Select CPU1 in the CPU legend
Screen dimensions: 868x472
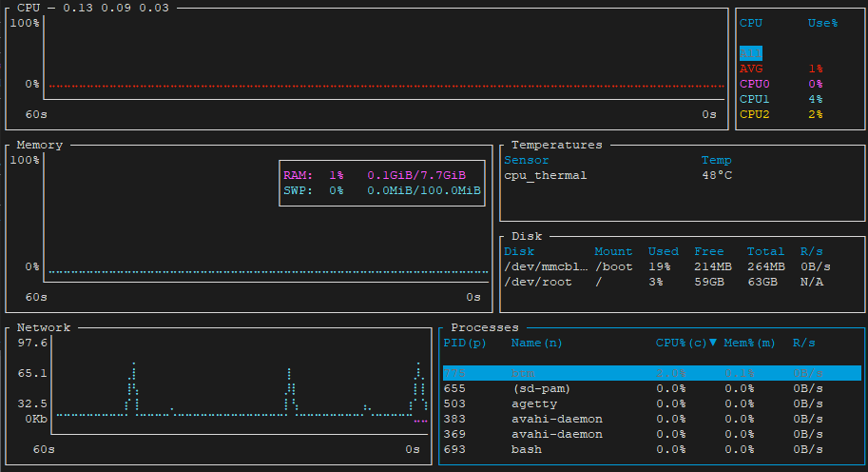tap(755, 99)
